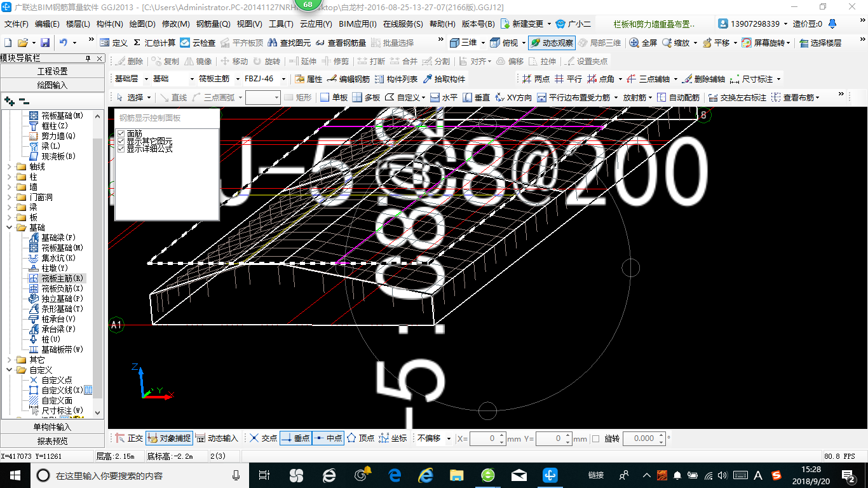
Task: Open 文件(F) menu
Action: point(17,24)
